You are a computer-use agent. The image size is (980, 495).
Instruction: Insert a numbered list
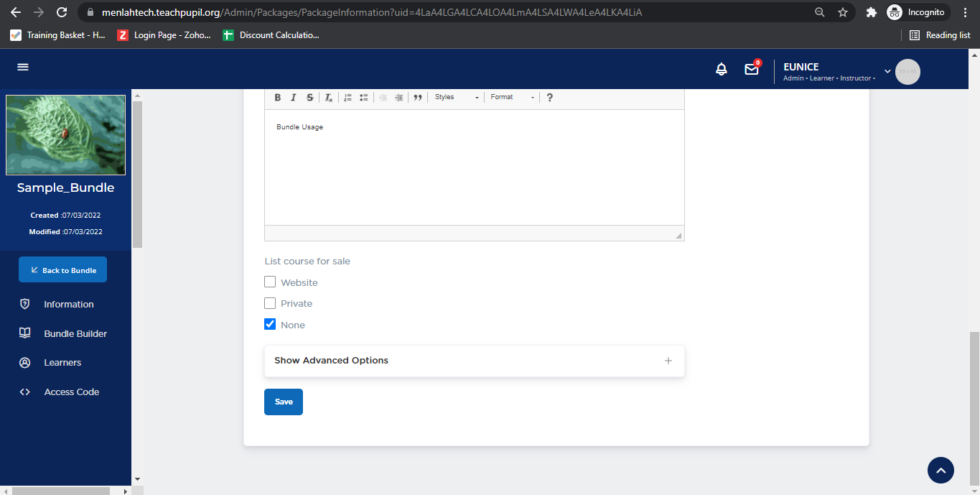point(347,98)
